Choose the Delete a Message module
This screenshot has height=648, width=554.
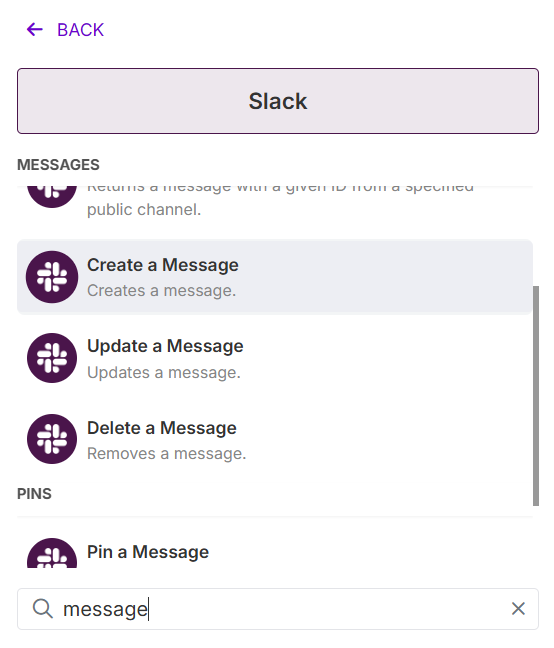click(275, 439)
